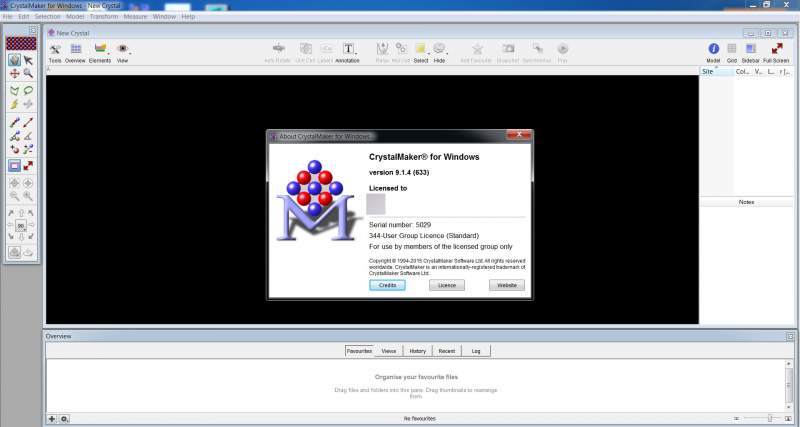
Task: Click the blue window frame tool
Action: pos(14,166)
